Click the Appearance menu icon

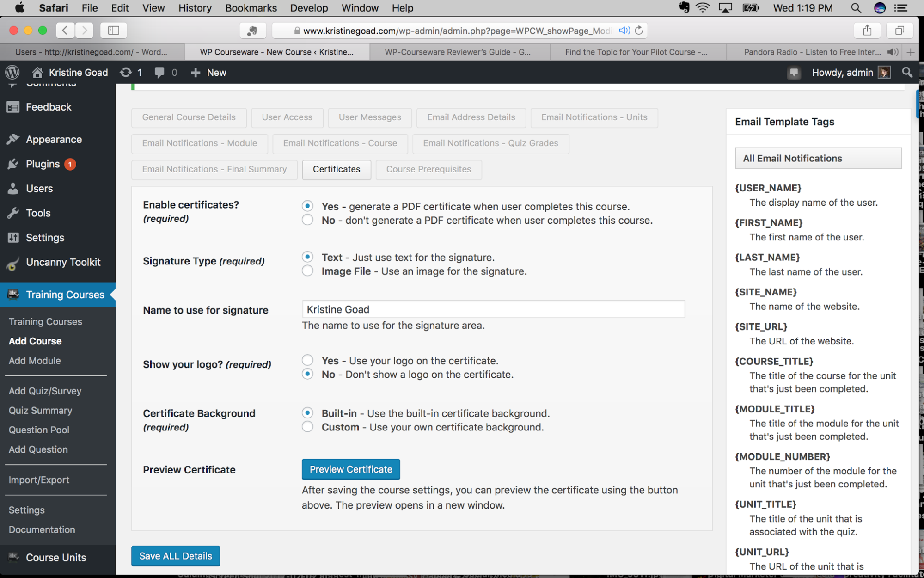(12, 139)
